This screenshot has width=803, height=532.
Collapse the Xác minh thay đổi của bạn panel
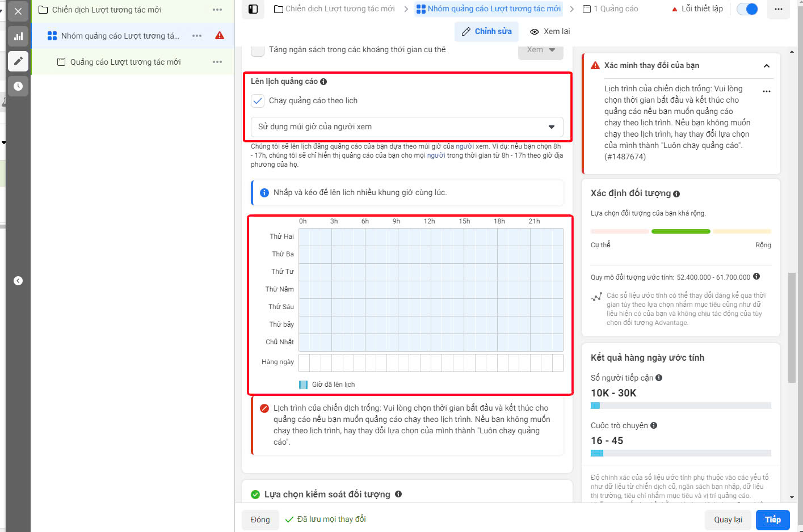[767, 66]
